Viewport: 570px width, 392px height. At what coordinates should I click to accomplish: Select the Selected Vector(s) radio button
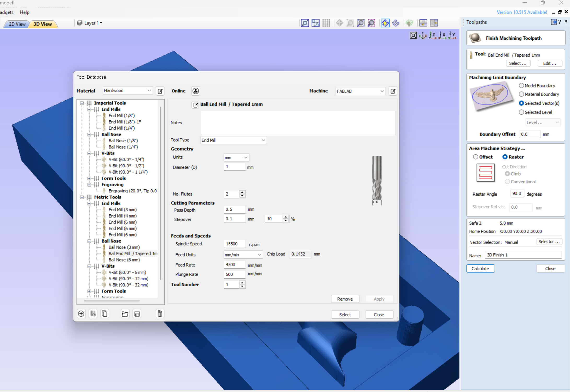521,103
